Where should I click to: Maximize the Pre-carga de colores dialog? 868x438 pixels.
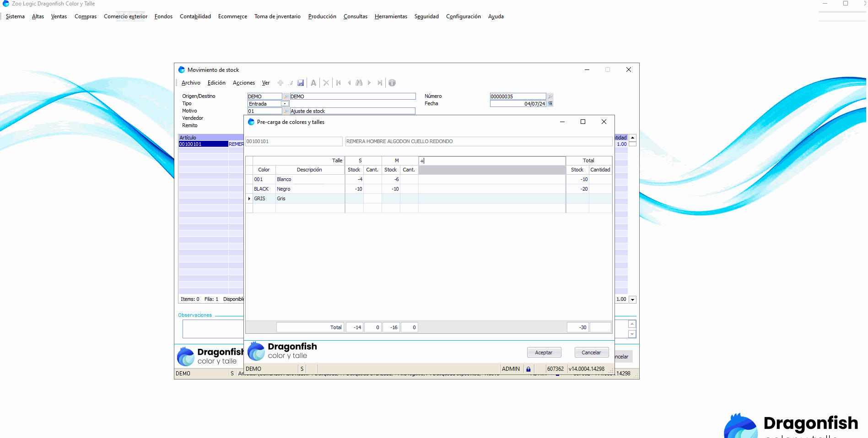(583, 122)
